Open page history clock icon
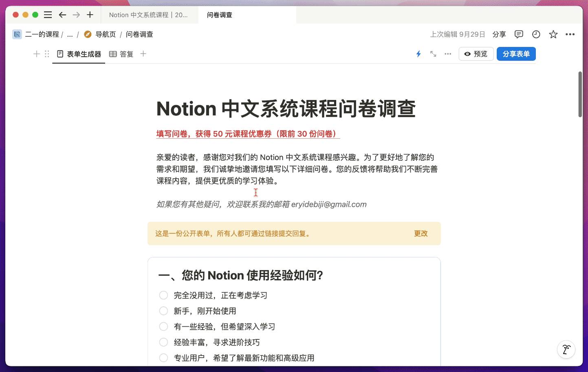588x372 pixels. coord(536,34)
